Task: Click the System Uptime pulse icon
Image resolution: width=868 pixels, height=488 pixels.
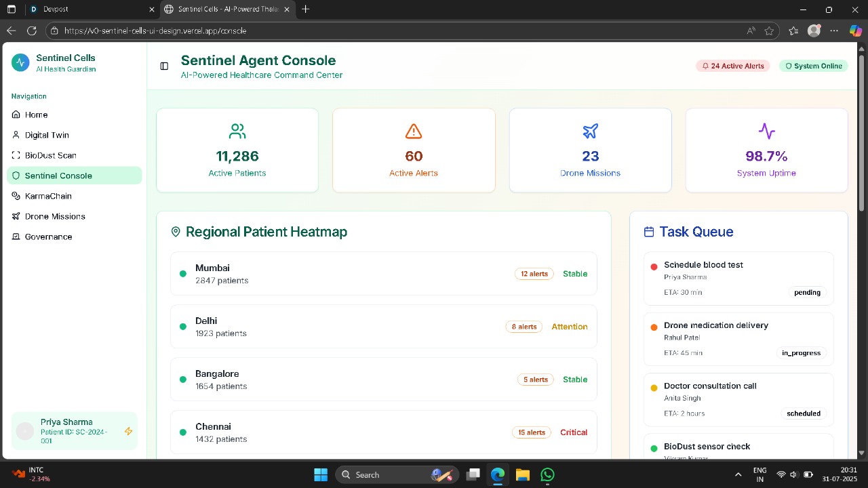Action: (x=766, y=131)
